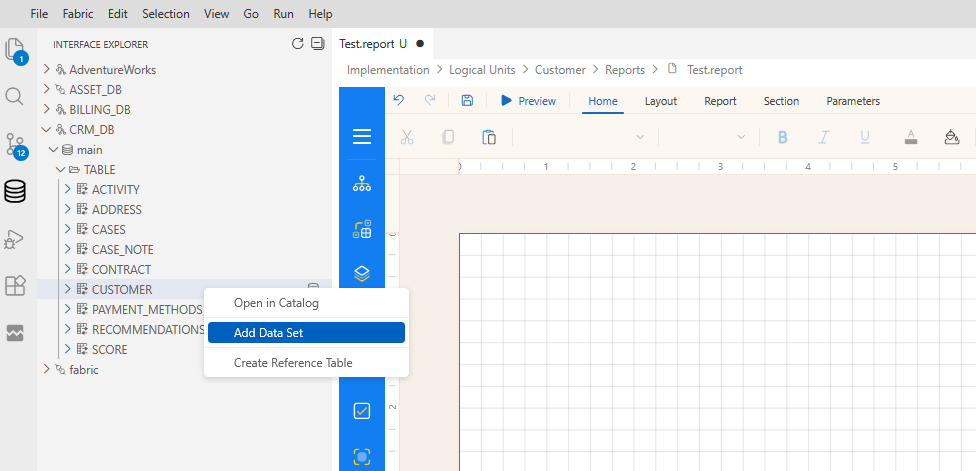Open the hamburger menu in blue sidebar
976x471 pixels.
coord(362,136)
